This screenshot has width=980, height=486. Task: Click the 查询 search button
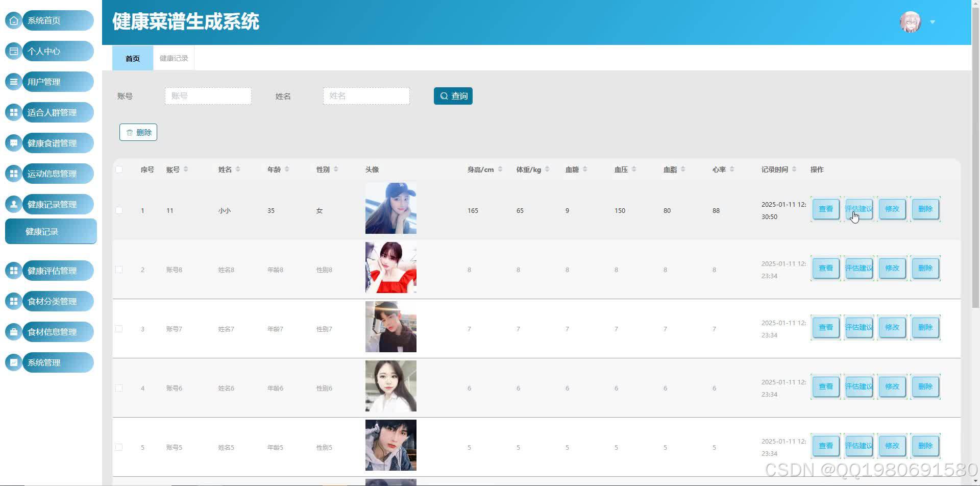pyautogui.click(x=453, y=96)
